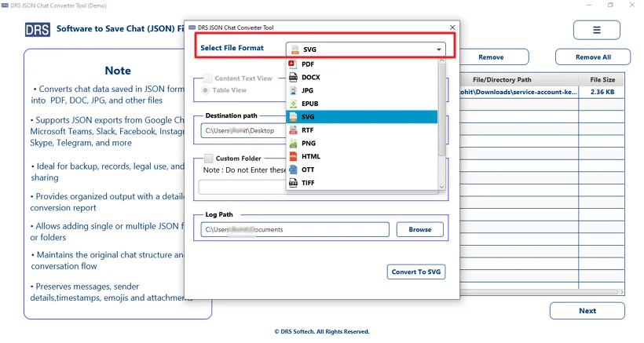The image size is (644, 343).
Task: Go to Next step
Action: coord(587,311)
